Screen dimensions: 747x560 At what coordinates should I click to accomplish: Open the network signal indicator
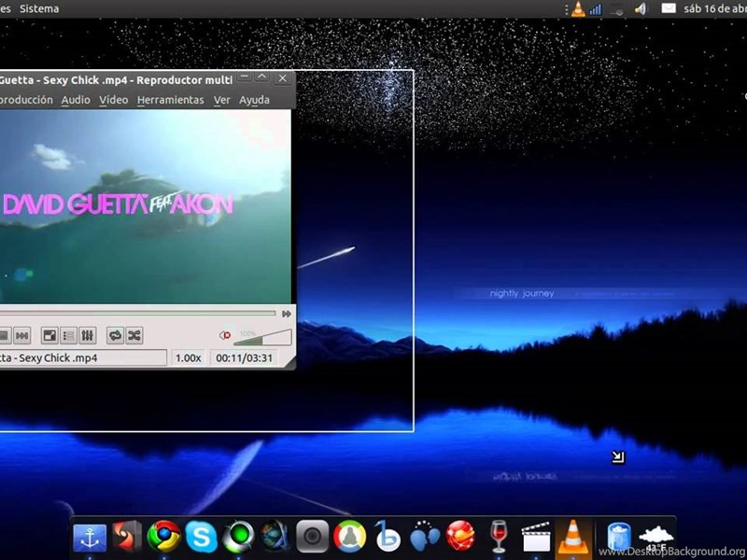(x=596, y=9)
